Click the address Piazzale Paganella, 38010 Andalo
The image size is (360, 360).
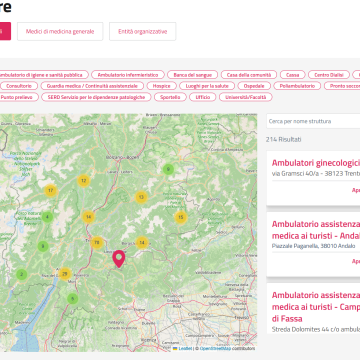(313, 246)
